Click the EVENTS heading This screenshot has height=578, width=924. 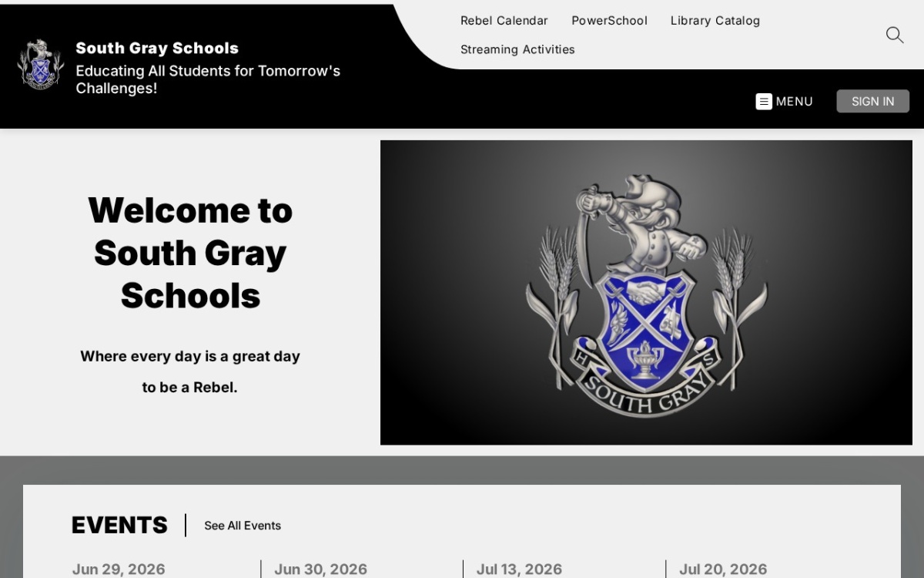[119, 526]
